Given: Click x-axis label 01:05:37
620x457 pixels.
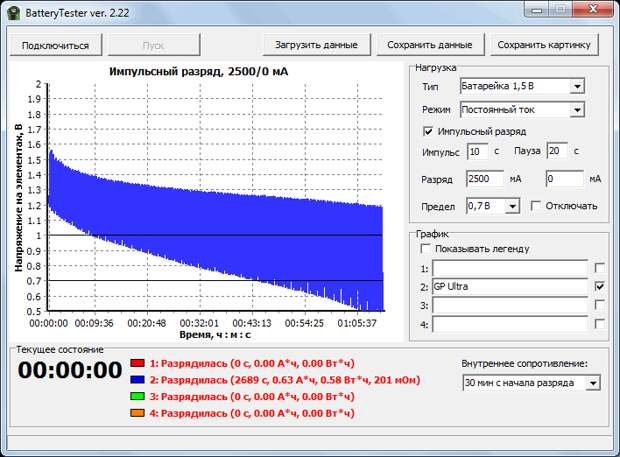Looking at the screenshot, I should pos(357,323).
